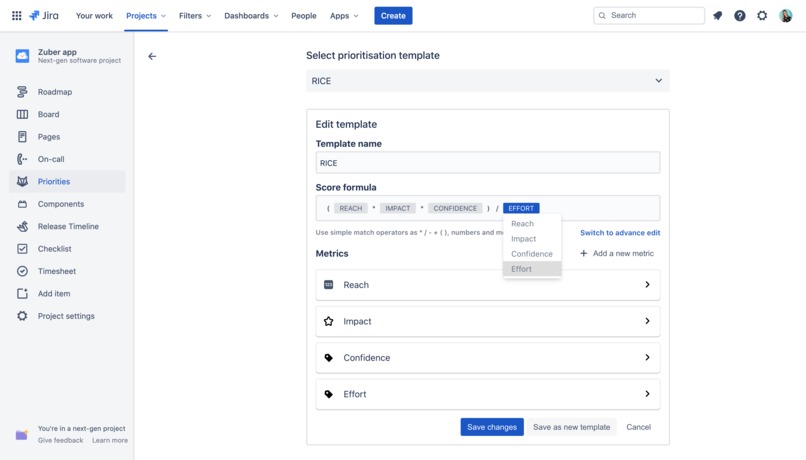Open the Release Timeline sidebar item
This screenshot has width=806, height=460.
pyautogui.click(x=67, y=226)
